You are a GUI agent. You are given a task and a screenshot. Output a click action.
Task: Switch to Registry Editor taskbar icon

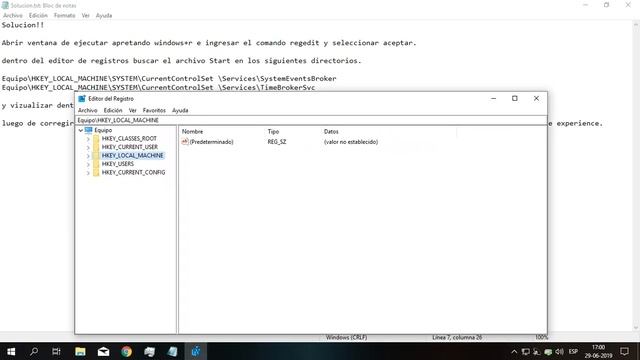click(196, 351)
